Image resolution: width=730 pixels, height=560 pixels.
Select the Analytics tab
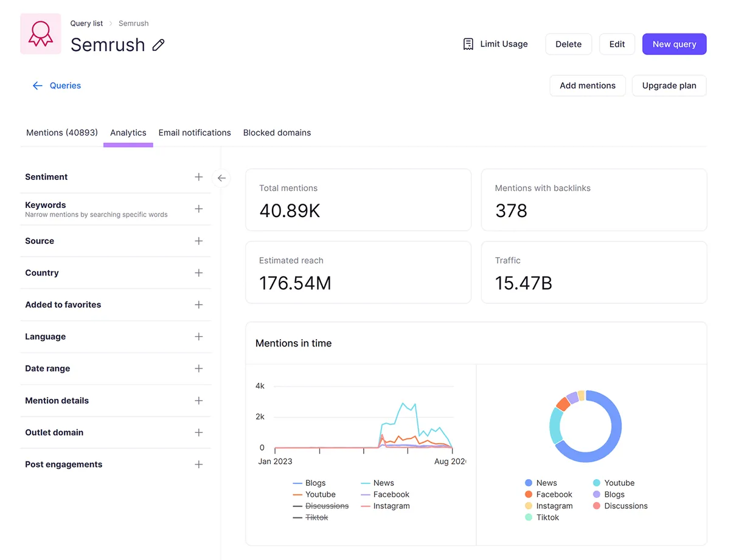[x=128, y=133]
